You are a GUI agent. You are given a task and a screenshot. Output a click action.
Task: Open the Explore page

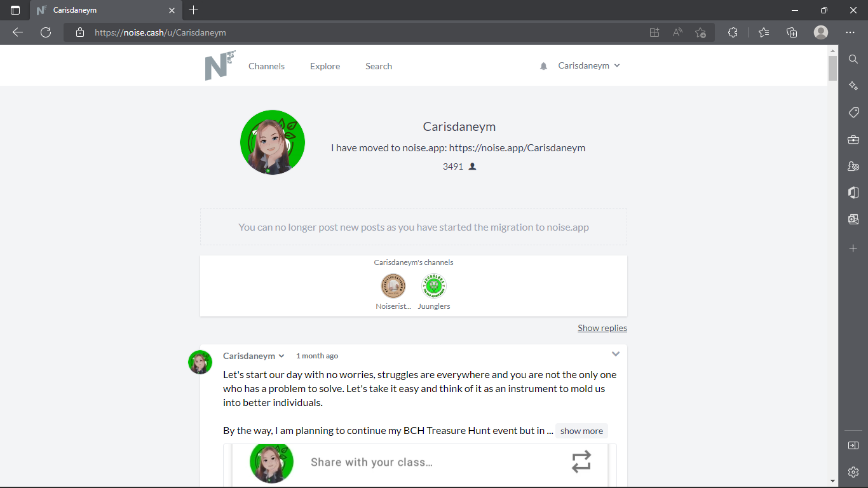(x=325, y=66)
